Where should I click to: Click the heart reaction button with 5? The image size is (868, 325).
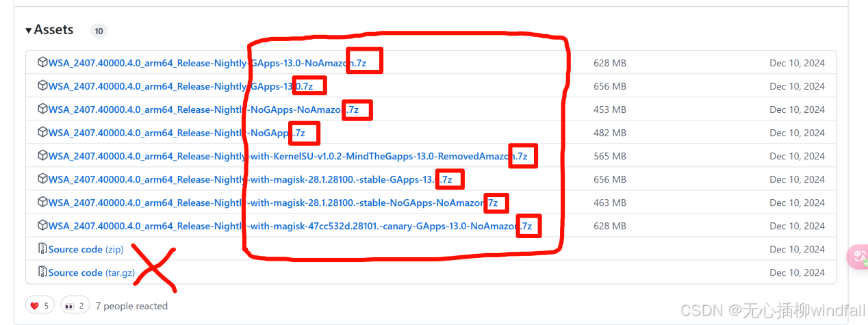tap(40, 306)
